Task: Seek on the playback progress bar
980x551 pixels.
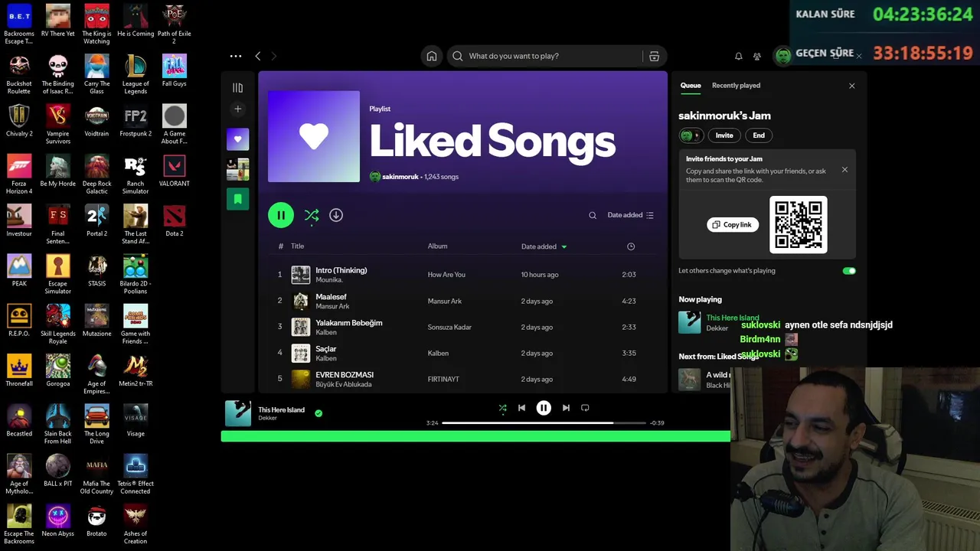Action: [544, 423]
